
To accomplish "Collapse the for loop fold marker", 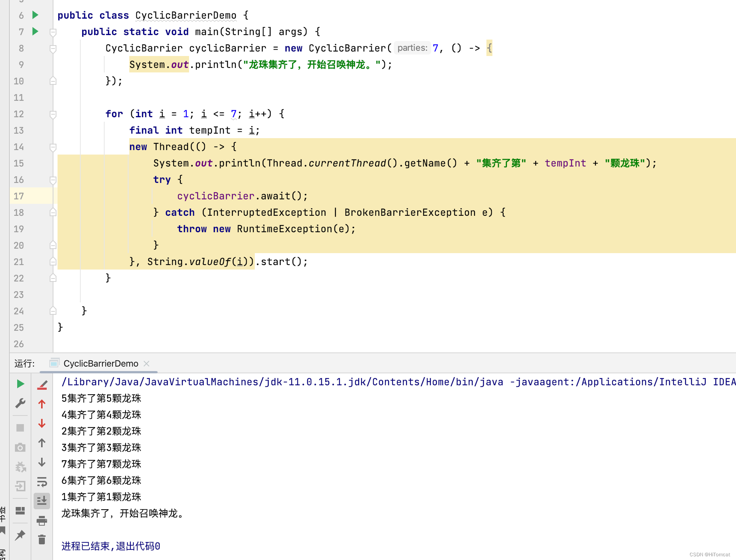I will (53, 114).
